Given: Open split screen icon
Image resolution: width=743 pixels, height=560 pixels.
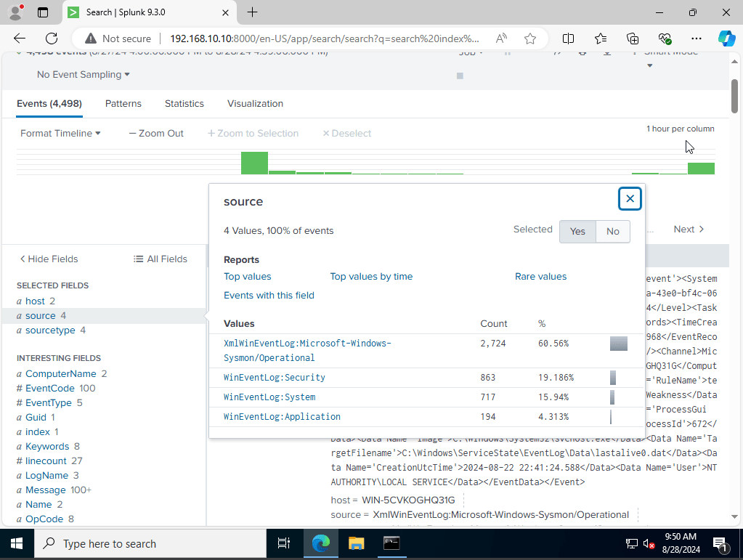Looking at the screenshot, I should [568, 38].
